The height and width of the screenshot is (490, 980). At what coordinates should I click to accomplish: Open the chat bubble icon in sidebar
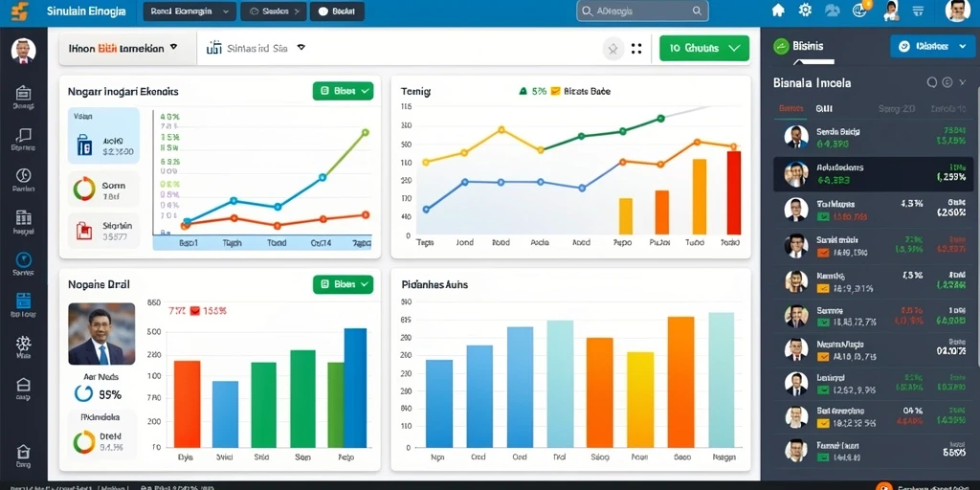coord(23,134)
